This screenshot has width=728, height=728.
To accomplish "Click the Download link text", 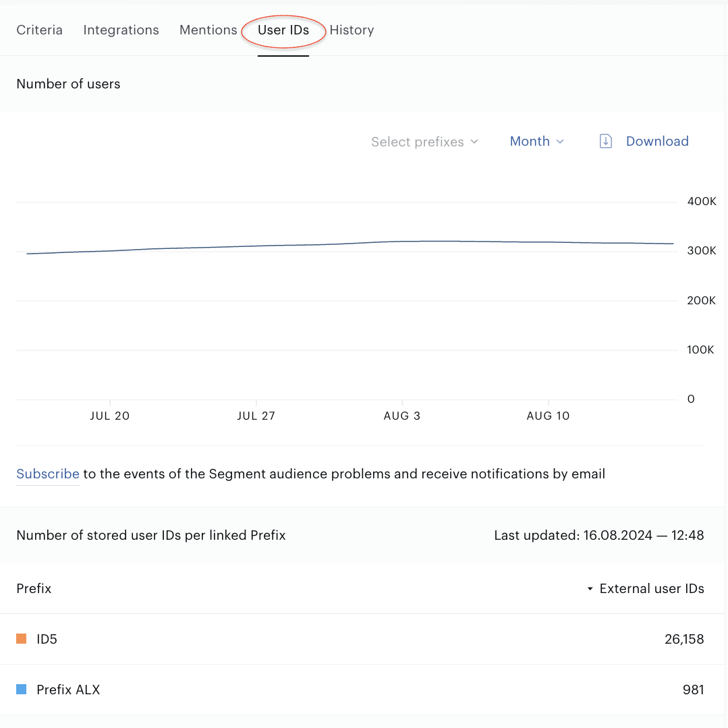I will (x=657, y=141).
